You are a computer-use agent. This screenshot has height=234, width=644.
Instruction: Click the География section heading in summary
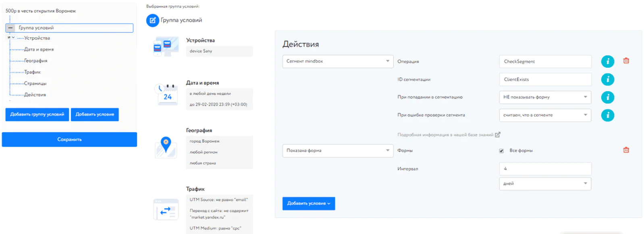(x=199, y=130)
